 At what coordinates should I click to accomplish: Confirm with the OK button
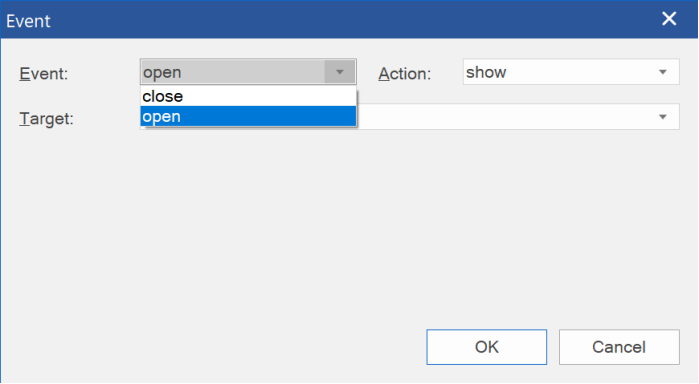[x=486, y=347]
